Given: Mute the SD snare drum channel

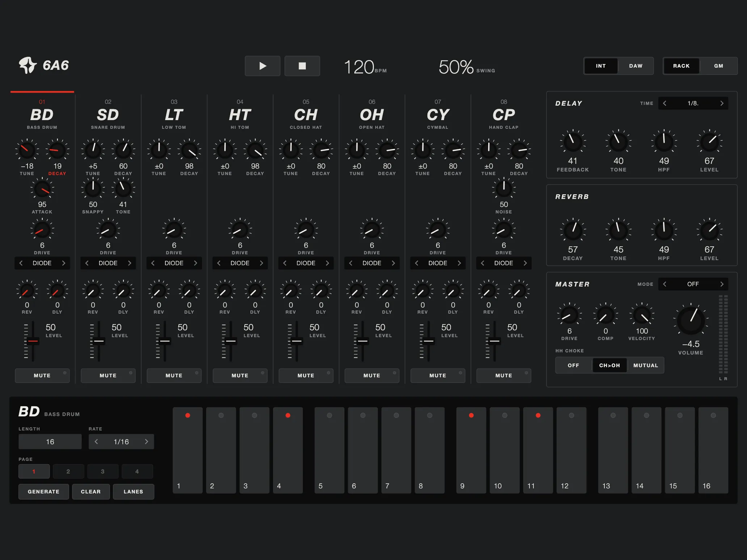Looking at the screenshot, I should click(x=108, y=376).
